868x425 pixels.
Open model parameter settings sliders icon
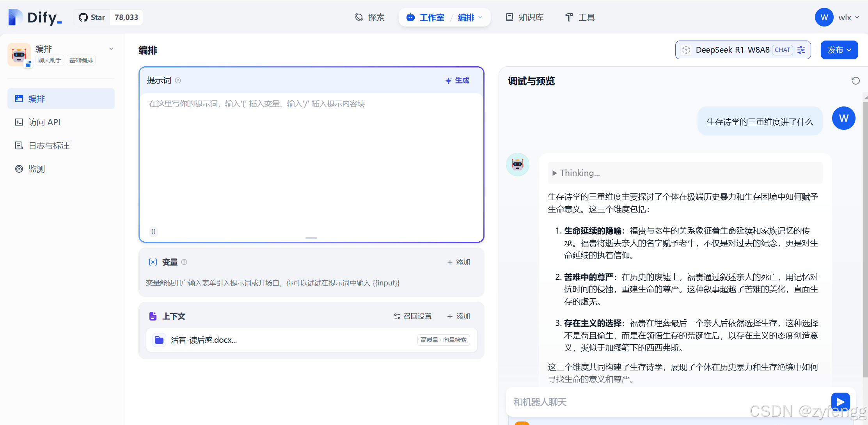pyautogui.click(x=801, y=50)
